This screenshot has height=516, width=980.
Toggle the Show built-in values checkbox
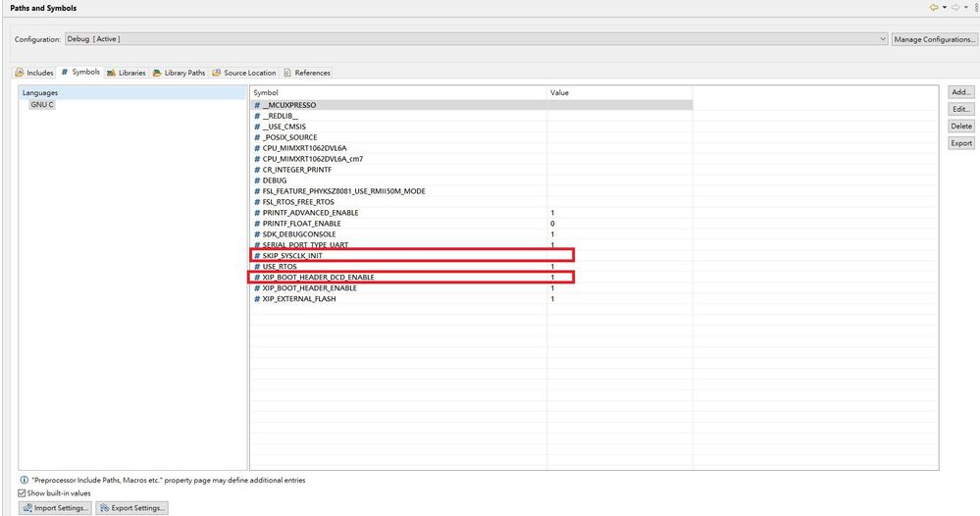pyautogui.click(x=22, y=492)
